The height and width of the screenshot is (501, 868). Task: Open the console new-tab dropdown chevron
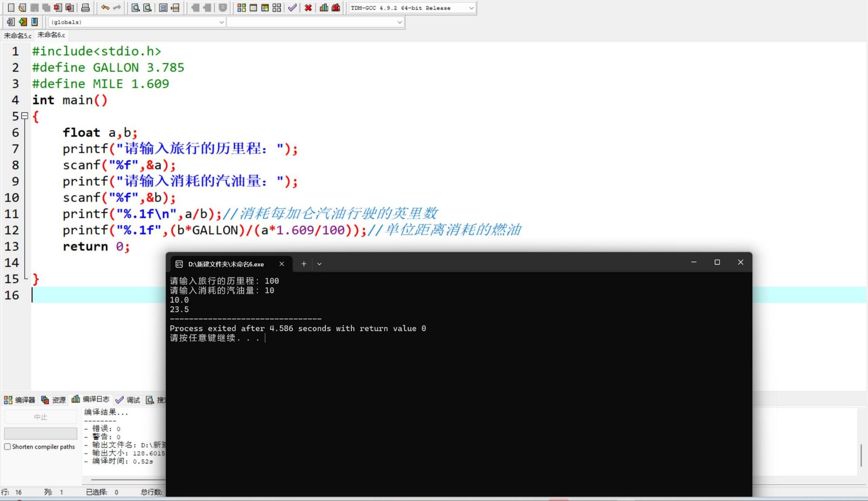(x=319, y=264)
